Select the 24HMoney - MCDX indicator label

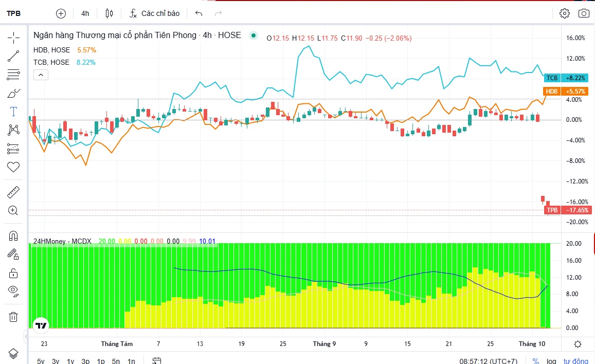(x=62, y=241)
